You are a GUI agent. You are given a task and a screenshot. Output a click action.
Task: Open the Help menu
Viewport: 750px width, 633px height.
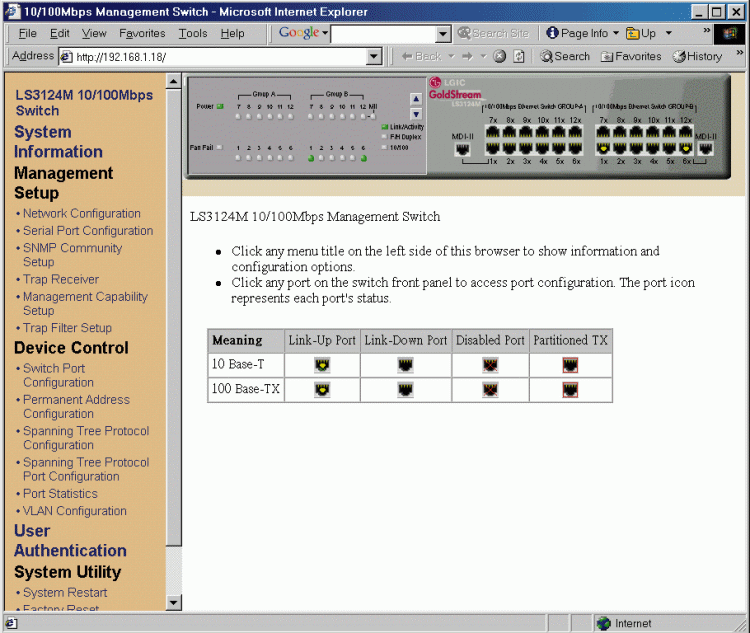(x=232, y=33)
